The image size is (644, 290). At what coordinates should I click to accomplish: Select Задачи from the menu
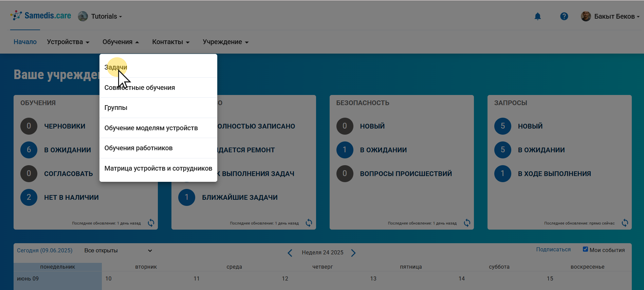[x=116, y=67]
